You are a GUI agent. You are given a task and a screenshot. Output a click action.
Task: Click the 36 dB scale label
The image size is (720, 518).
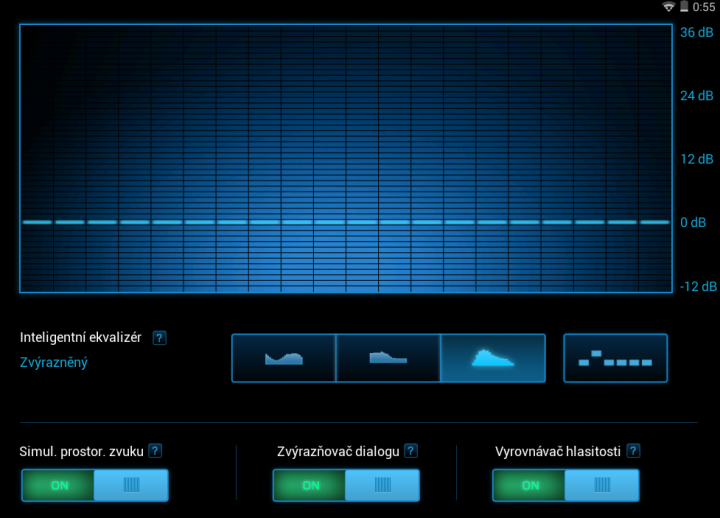pyautogui.click(x=696, y=32)
